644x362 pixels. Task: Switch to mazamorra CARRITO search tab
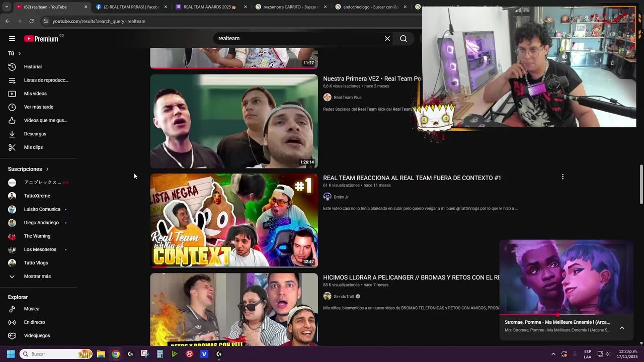pos(287,7)
